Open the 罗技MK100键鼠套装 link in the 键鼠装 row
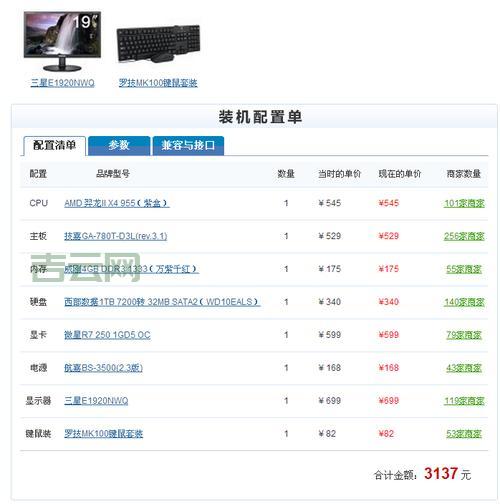The width and height of the screenshot is (500, 504). tap(104, 434)
